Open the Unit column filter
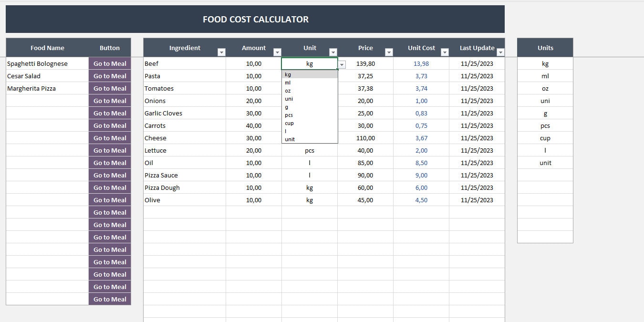644x322 pixels. [333, 51]
